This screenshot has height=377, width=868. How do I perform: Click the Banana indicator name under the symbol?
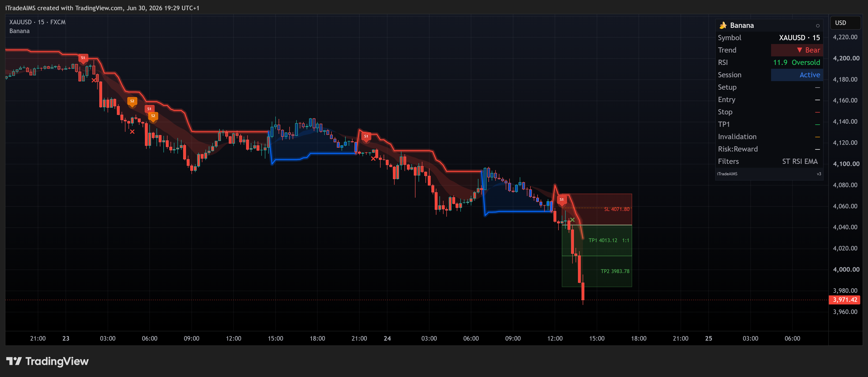19,31
